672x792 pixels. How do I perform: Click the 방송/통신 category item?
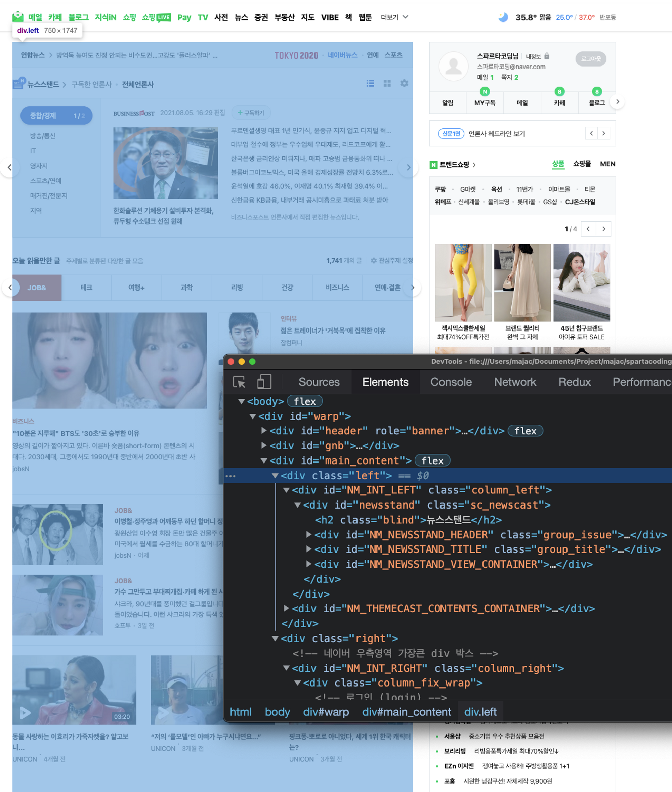43,136
